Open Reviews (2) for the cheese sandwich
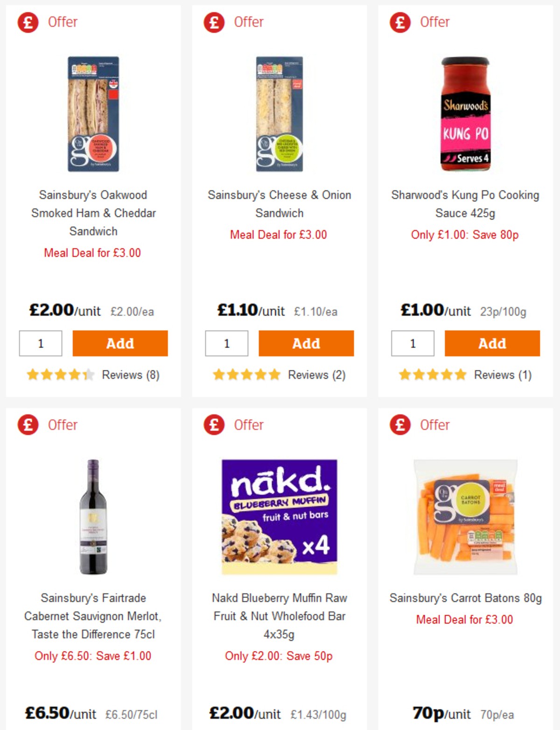The image size is (560, 730). click(315, 375)
